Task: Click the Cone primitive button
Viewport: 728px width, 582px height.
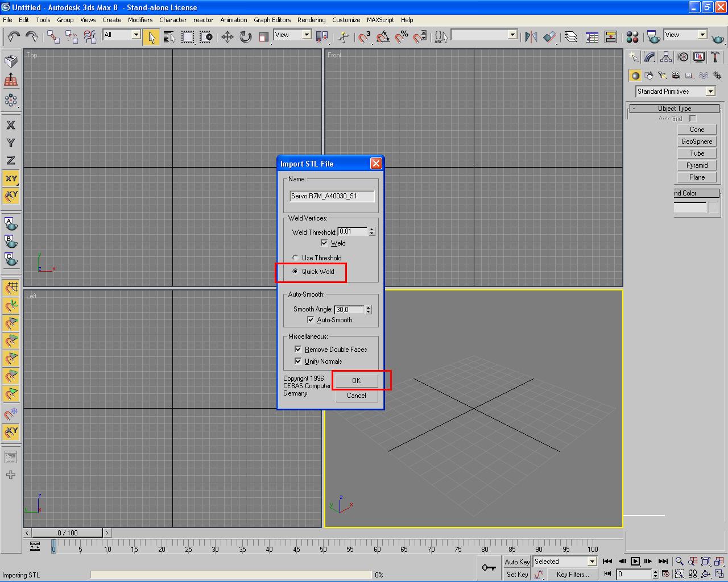Action: point(697,130)
